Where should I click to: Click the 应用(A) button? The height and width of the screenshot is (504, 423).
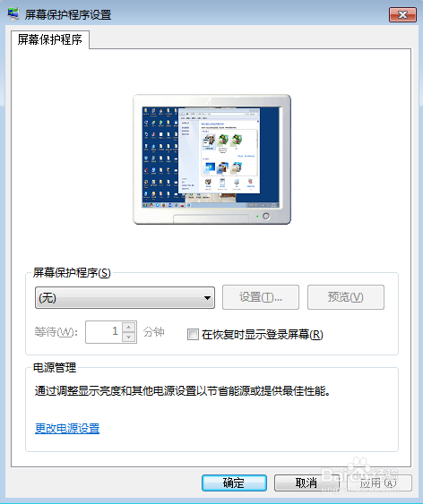coord(379,483)
